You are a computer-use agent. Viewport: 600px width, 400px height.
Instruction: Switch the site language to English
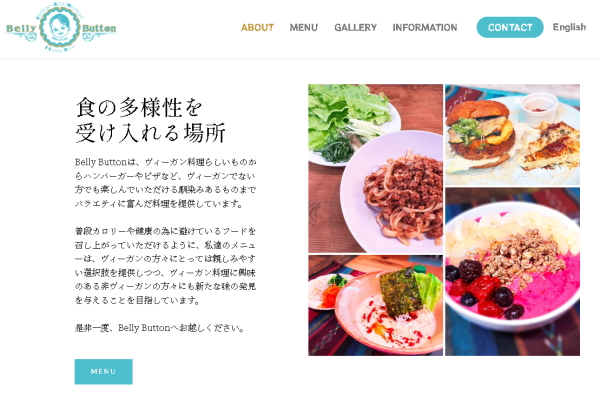569,27
